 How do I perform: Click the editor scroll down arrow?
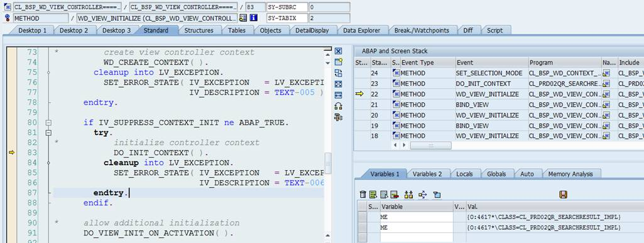point(328,63)
